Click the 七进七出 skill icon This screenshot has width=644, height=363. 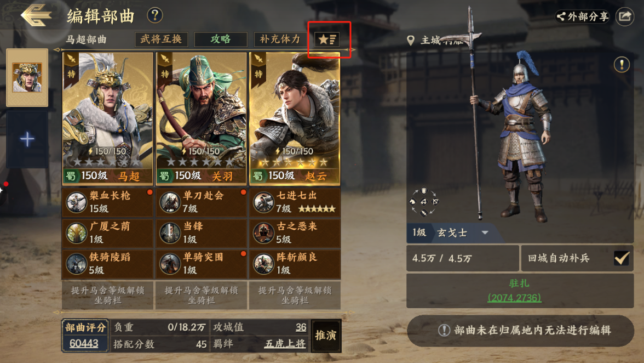click(x=263, y=202)
